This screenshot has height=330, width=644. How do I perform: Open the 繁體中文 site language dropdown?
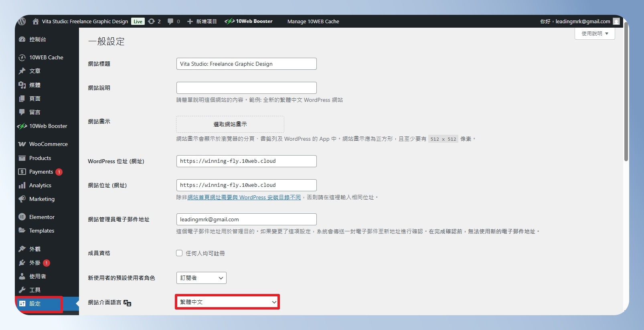pyautogui.click(x=227, y=302)
